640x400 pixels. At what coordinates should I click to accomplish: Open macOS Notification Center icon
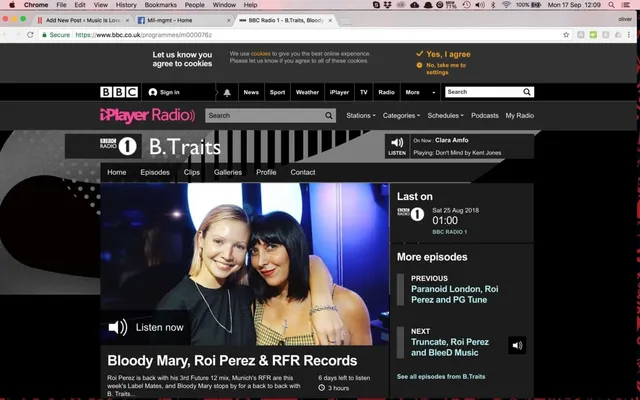tap(625, 5)
